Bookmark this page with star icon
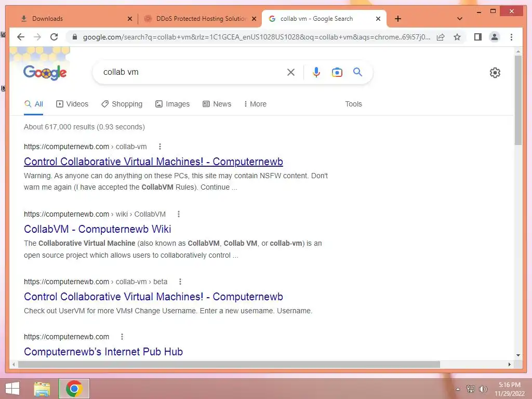Image resolution: width=532 pixels, height=399 pixels. click(x=457, y=37)
